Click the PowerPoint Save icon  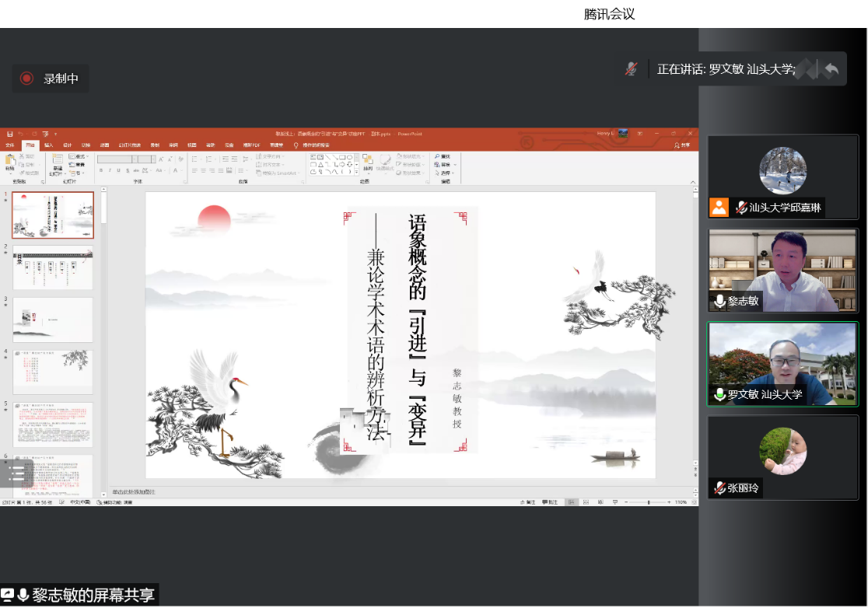pos(10,134)
